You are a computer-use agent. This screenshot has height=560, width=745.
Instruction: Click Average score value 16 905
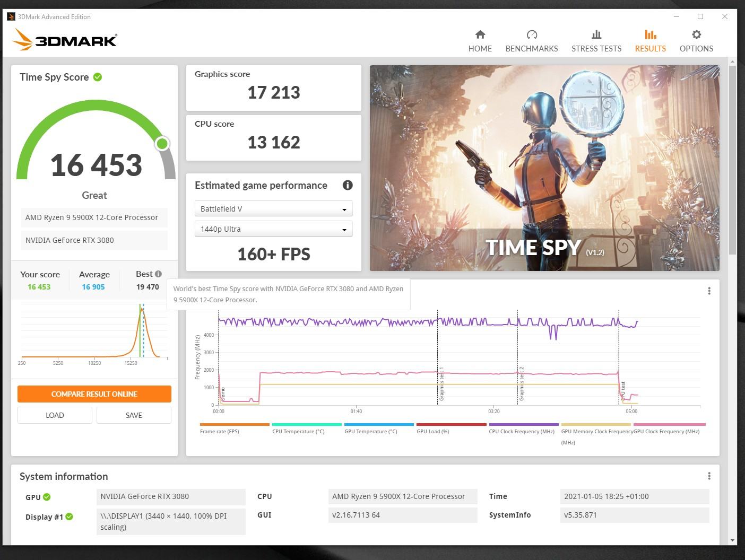point(93,287)
